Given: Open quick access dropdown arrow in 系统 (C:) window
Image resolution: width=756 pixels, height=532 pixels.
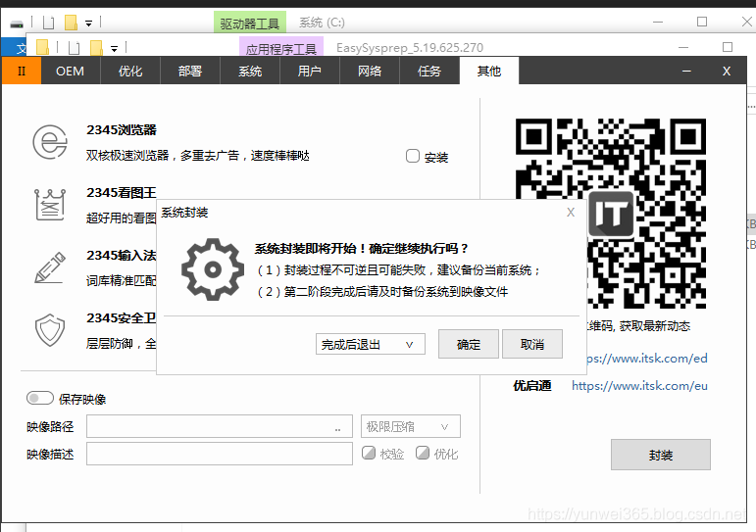Looking at the screenshot, I should point(88,24).
